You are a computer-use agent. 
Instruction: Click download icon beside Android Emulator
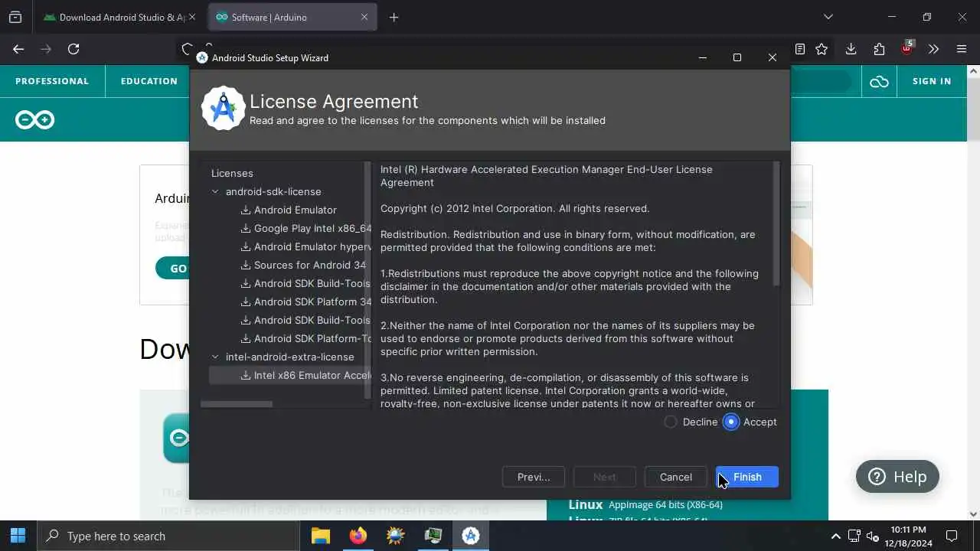[x=246, y=210]
